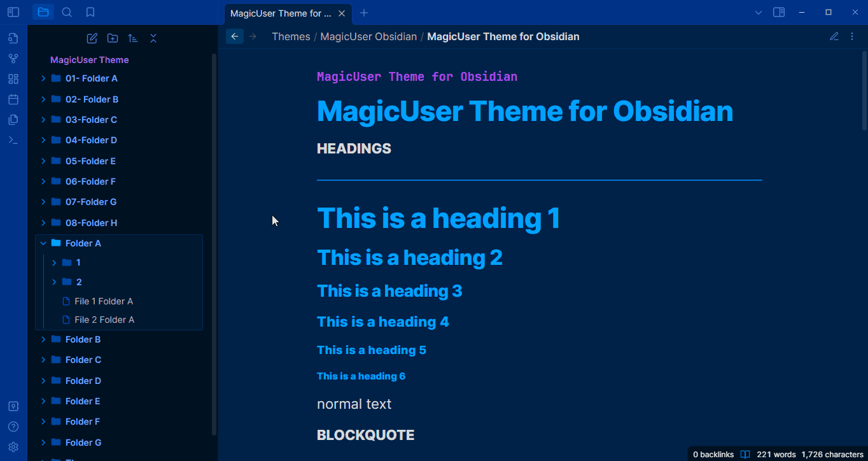The width and height of the screenshot is (868, 461).
Task: Expand subfolder 1 chevron
Action: [54, 262]
